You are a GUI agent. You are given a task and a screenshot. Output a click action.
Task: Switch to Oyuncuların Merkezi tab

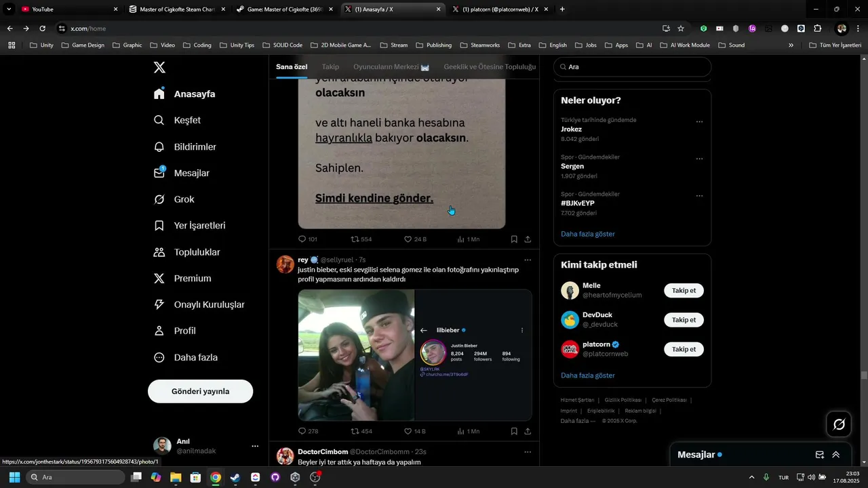[x=391, y=67]
